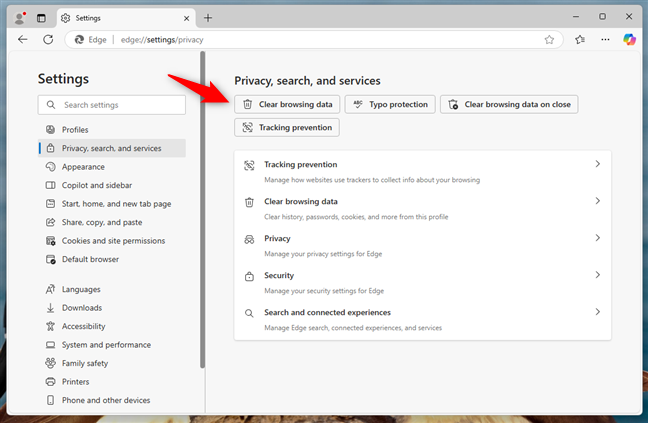Go back using the back arrow

click(23, 40)
